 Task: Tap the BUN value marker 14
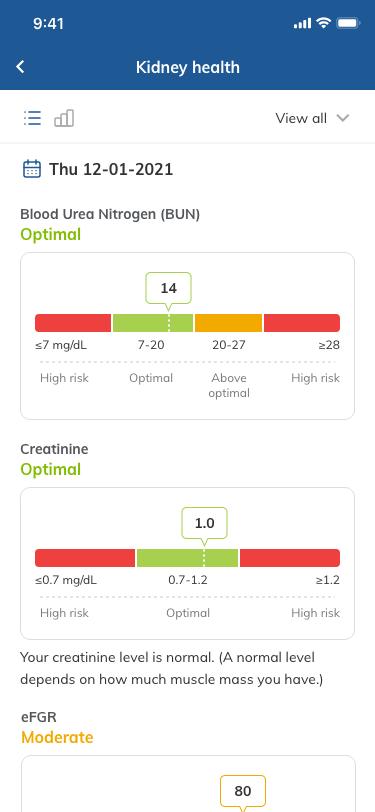tap(168, 288)
